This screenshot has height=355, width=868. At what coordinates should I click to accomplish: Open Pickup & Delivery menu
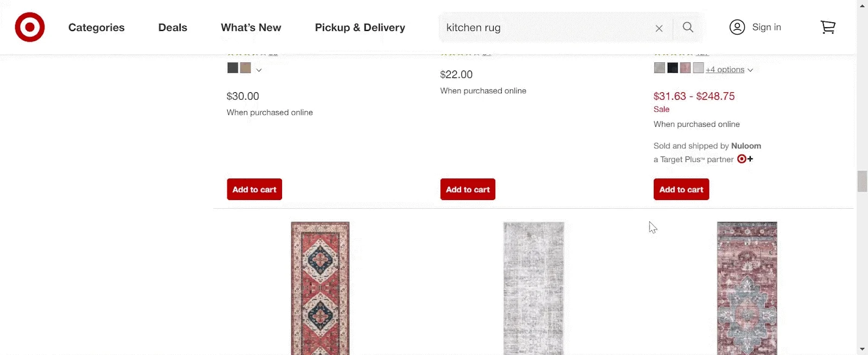pyautogui.click(x=360, y=28)
